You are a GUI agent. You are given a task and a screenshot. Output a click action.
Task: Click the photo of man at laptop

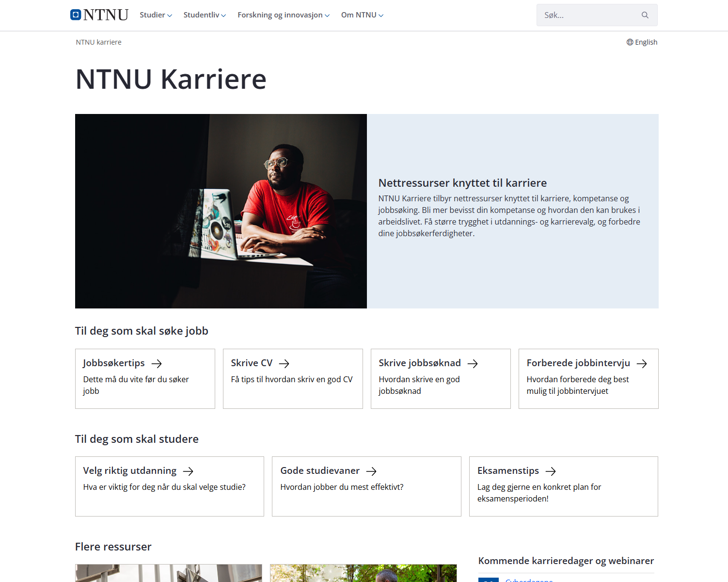(221, 211)
